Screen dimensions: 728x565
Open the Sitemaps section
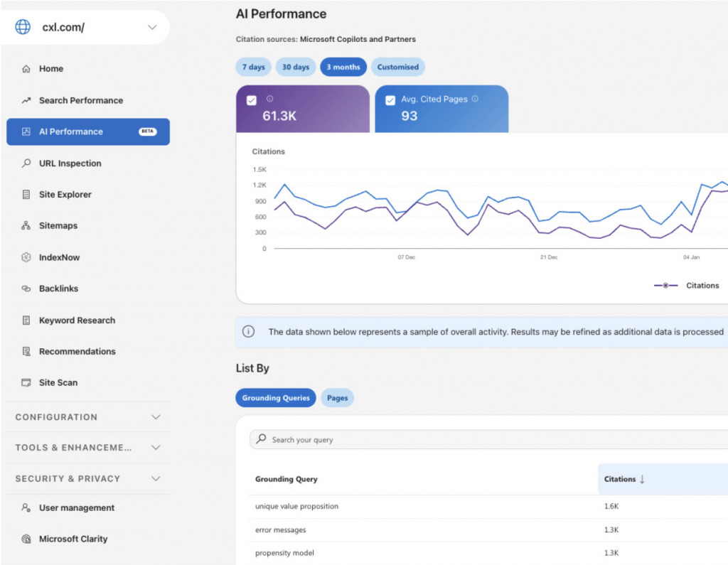coord(57,225)
